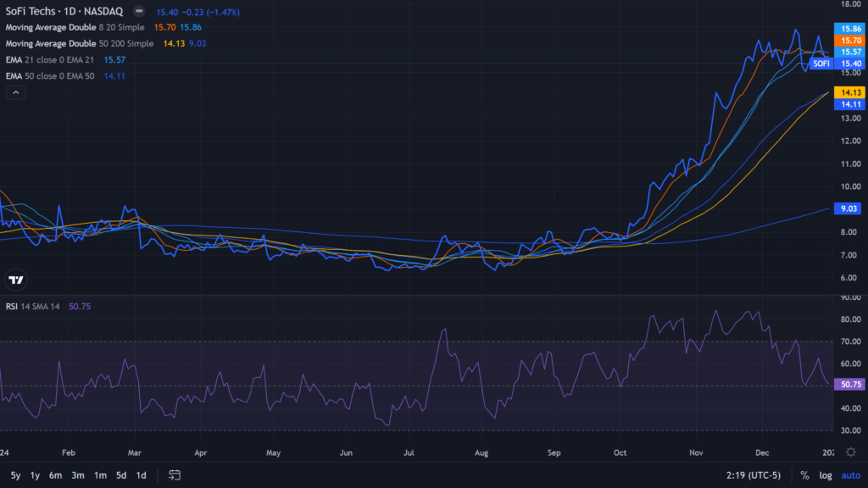Select the 1m time range
The height and width of the screenshot is (488, 868).
[x=100, y=475]
